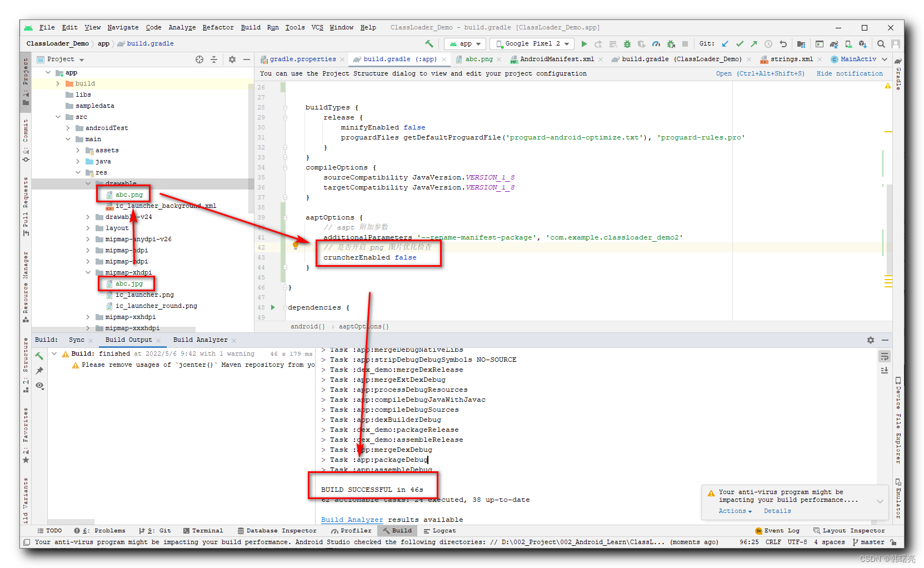Click Hide notification link

[x=850, y=73]
